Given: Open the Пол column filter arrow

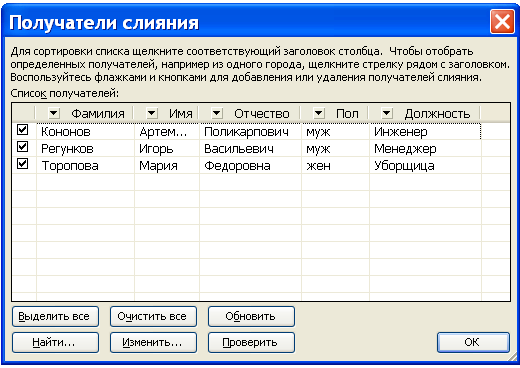Looking at the screenshot, I should point(319,114).
